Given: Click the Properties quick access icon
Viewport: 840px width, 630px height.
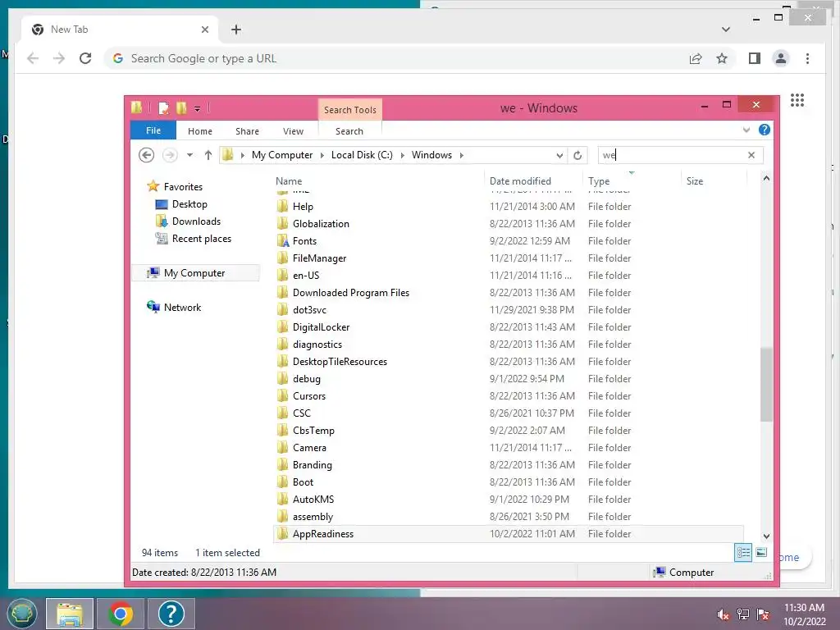Looking at the screenshot, I should [163, 108].
